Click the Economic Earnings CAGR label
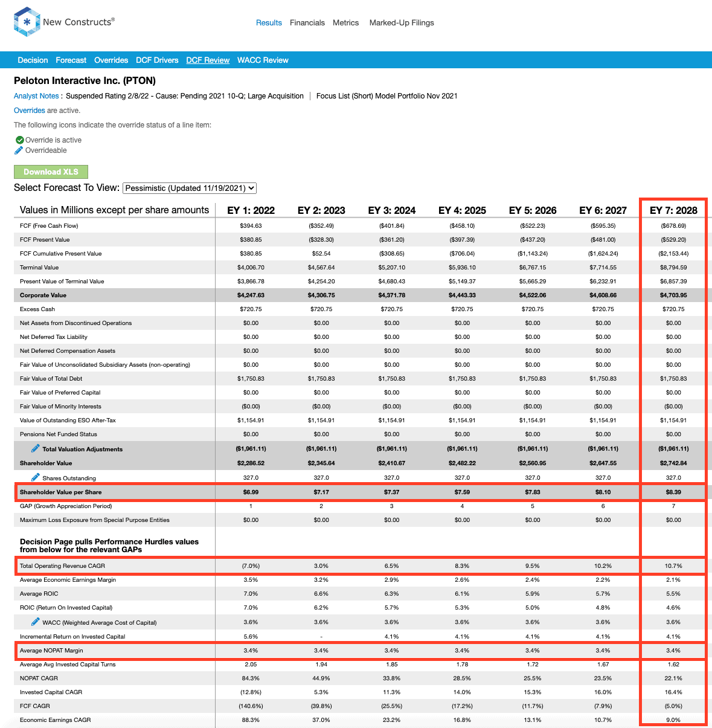Screen dimensions: 712x728 (x=55, y=720)
